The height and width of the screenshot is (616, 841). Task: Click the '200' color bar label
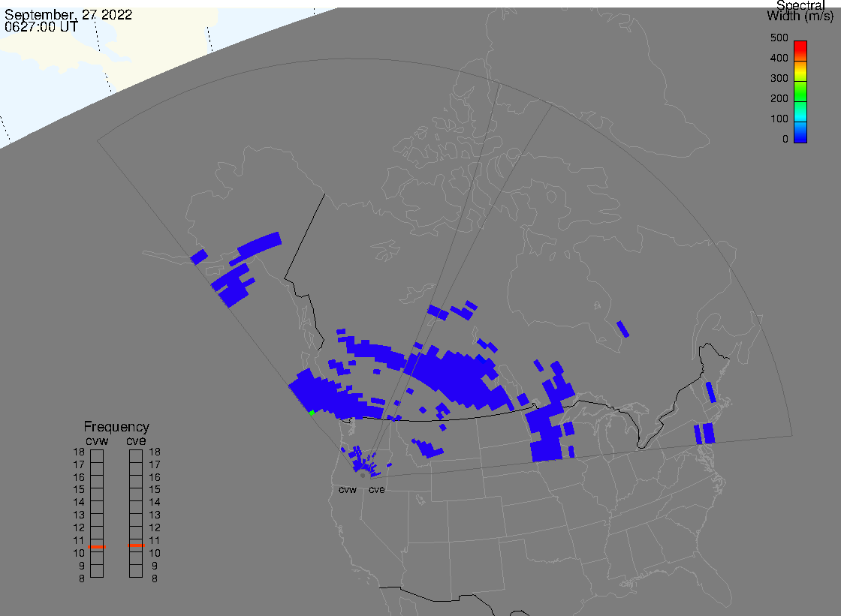(779, 98)
